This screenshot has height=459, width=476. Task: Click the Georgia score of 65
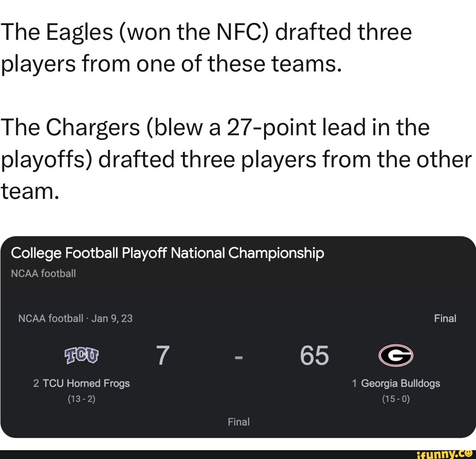click(314, 355)
